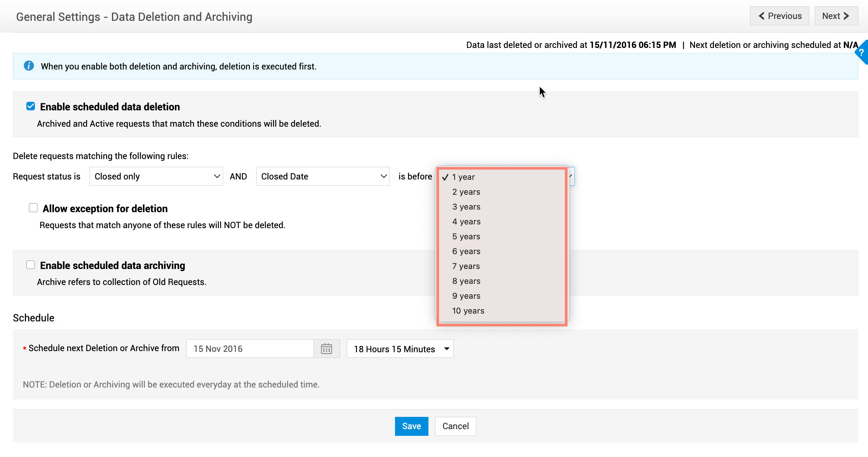Click the Cancel button
This screenshot has width=868, height=457.
456,426
